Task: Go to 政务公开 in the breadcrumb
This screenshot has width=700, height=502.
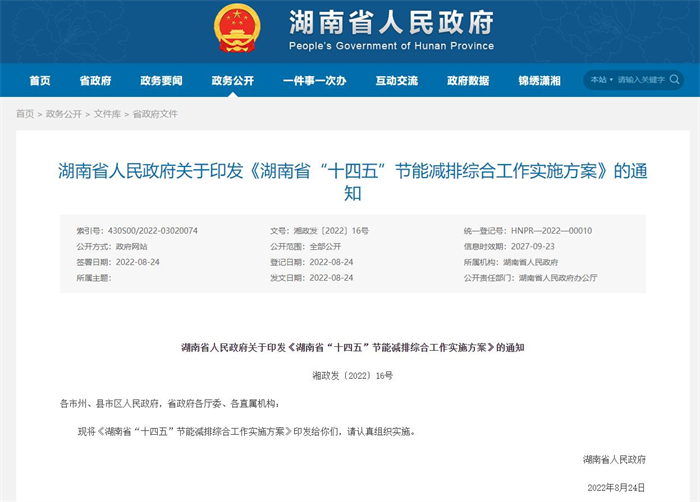Action: tap(64, 114)
